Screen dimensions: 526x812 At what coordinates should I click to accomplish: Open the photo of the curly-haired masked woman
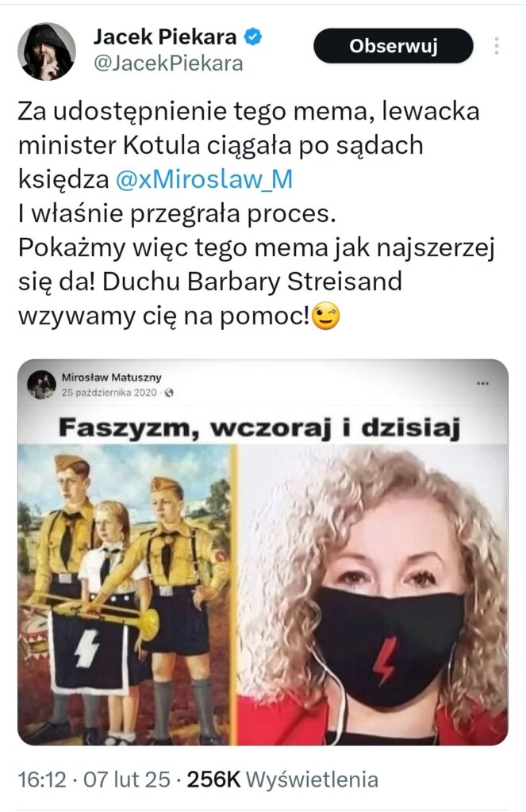pos(373,595)
